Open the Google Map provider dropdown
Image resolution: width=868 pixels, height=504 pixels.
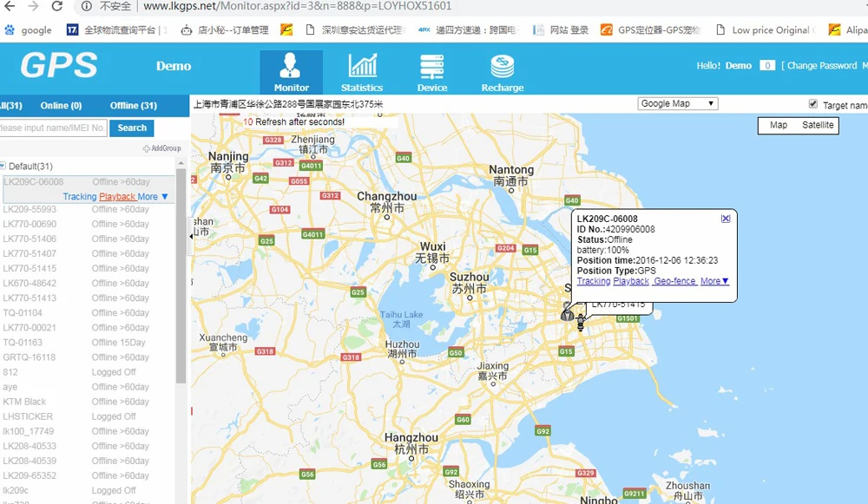678,103
